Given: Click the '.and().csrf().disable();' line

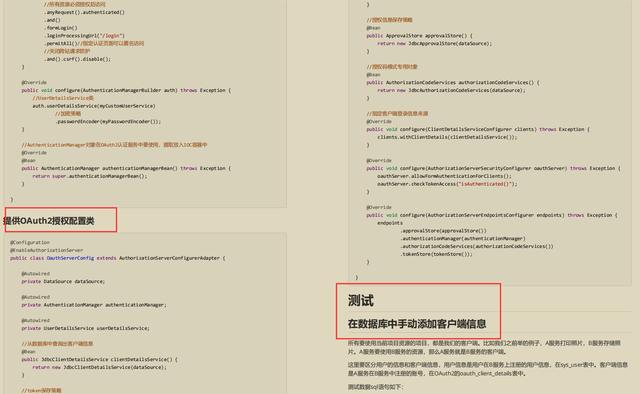Looking at the screenshot, I should (78, 59).
